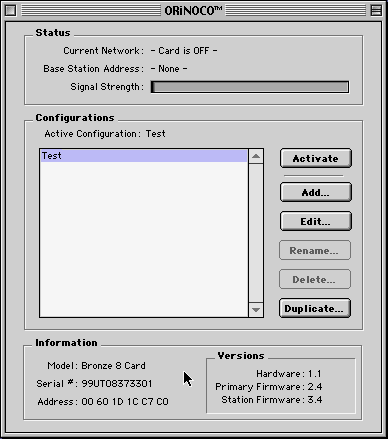Click the address 00 60 1D 1C C7 C0
Image resolution: width=388 pixels, height=439 pixels.
[125, 402]
